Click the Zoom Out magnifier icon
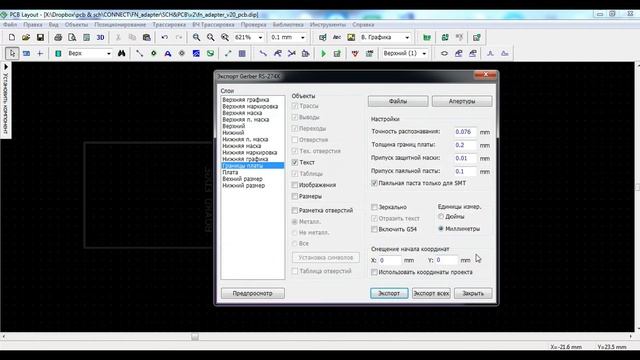640x360 pixels. tap(211, 38)
